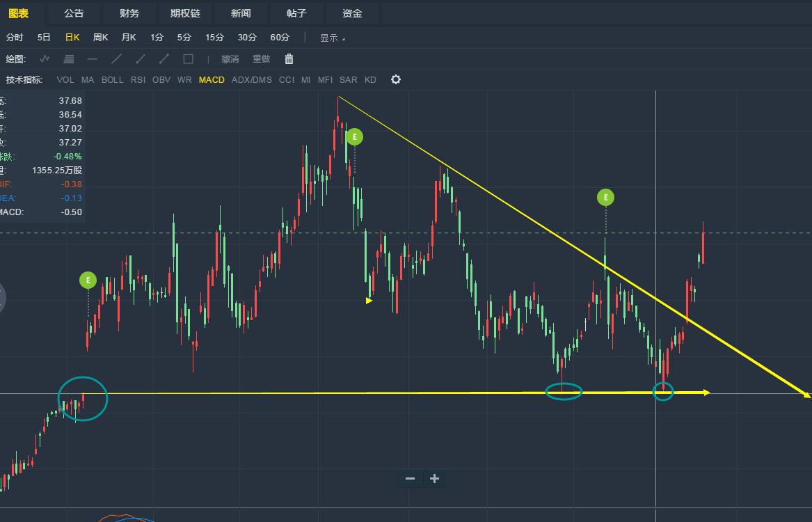Viewport: 812px width, 522px height.
Task: Click the rightmost green E earnings marker
Action: [x=605, y=197]
